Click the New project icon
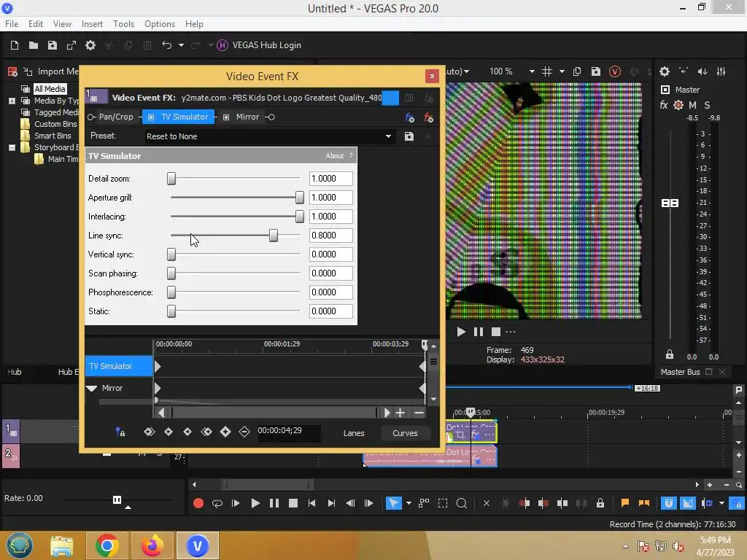The image size is (747, 560). 15,45
